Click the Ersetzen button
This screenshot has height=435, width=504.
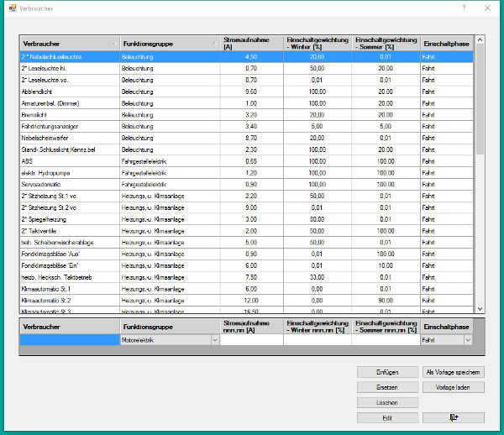(x=387, y=387)
